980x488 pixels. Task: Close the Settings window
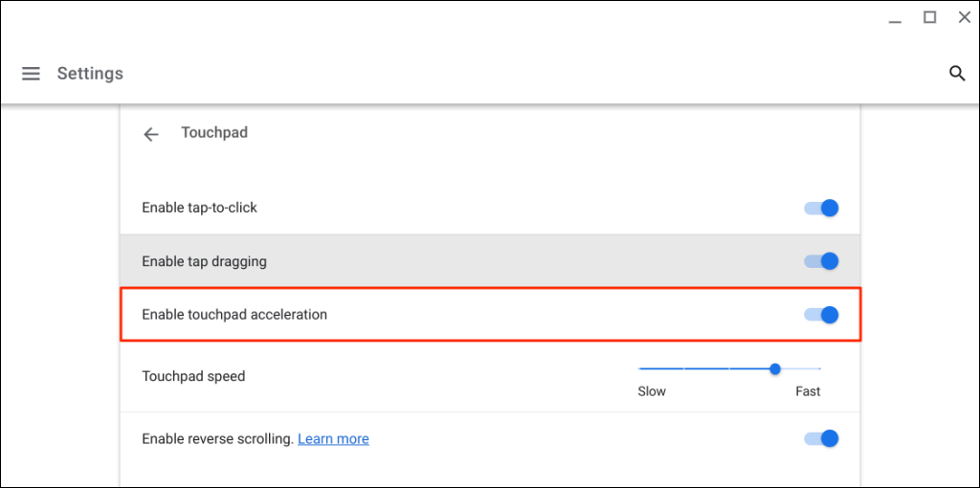(964, 17)
